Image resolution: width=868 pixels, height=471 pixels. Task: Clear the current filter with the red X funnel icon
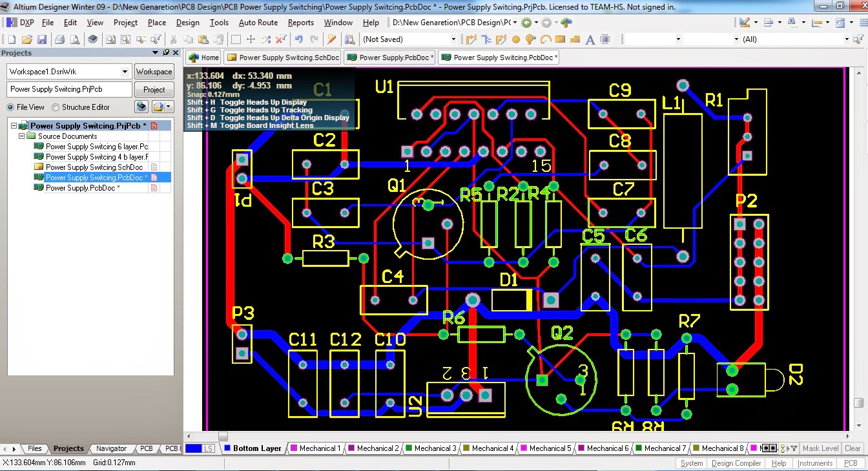tap(281, 39)
